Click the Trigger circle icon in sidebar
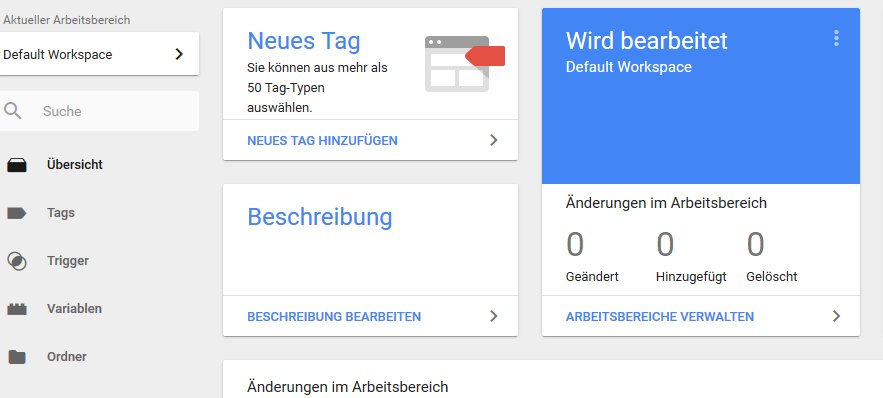 point(16,261)
